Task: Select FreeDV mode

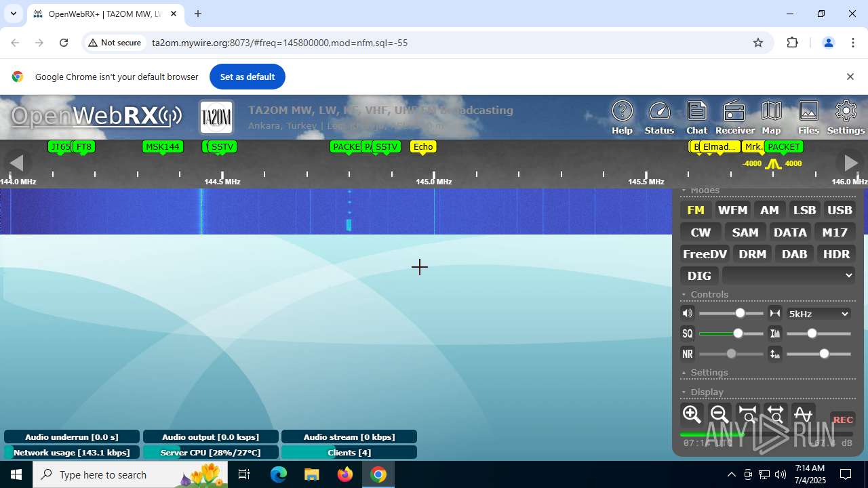Action: (705, 254)
